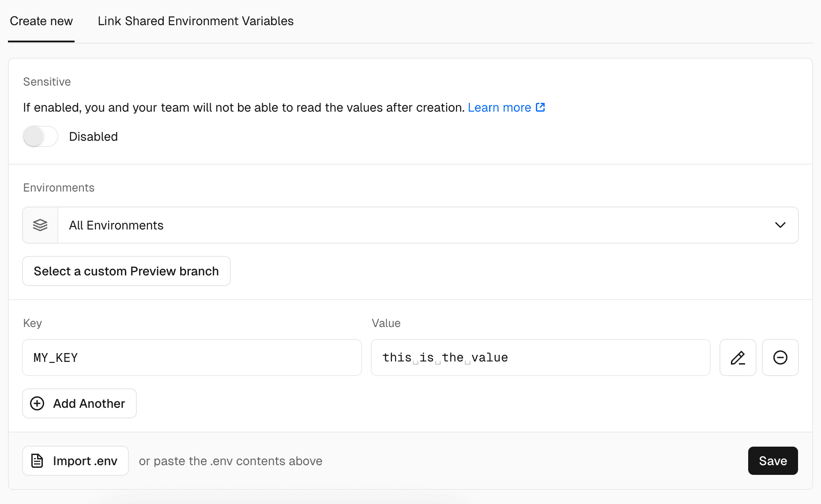Click the MY_KEY input field
Image resolution: width=821 pixels, height=504 pixels.
point(192,357)
